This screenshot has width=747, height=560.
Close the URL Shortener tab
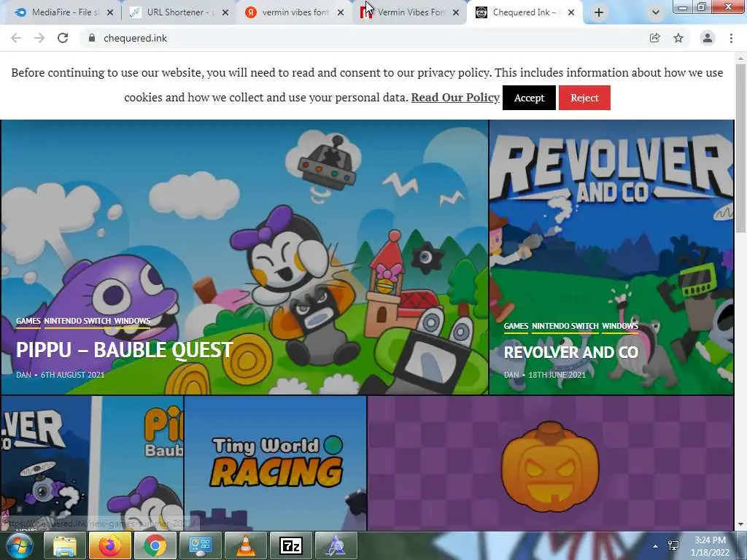point(225,12)
